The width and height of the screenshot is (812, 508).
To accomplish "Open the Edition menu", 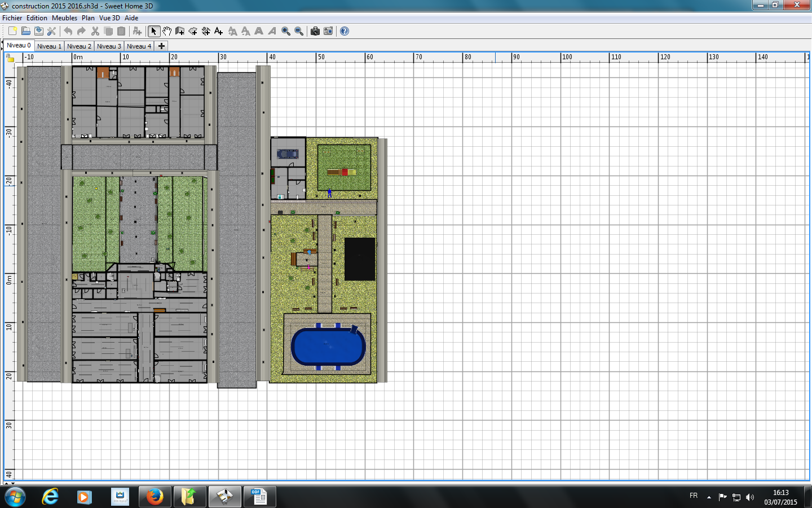I will click(x=37, y=18).
